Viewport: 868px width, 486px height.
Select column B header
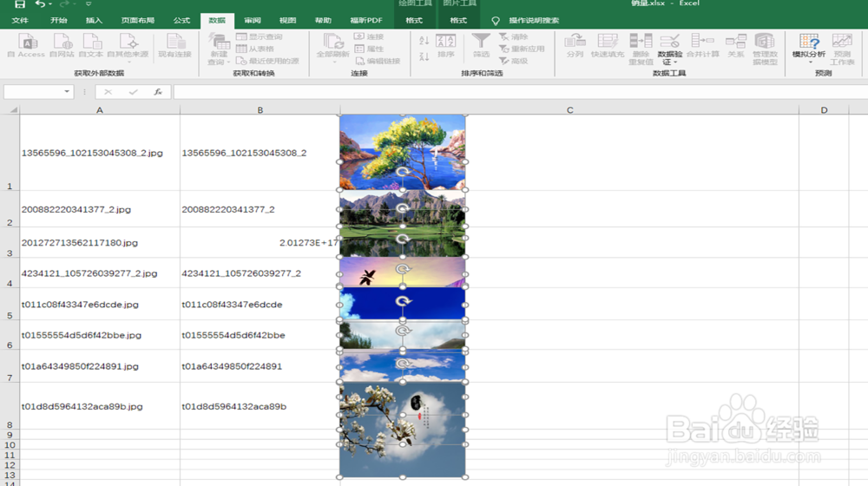tap(260, 110)
